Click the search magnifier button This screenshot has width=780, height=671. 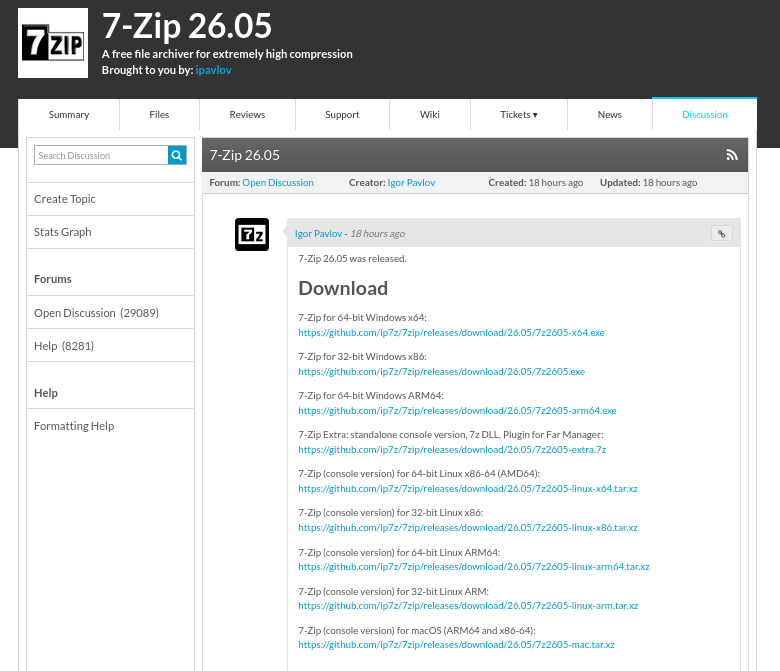(x=177, y=155)
